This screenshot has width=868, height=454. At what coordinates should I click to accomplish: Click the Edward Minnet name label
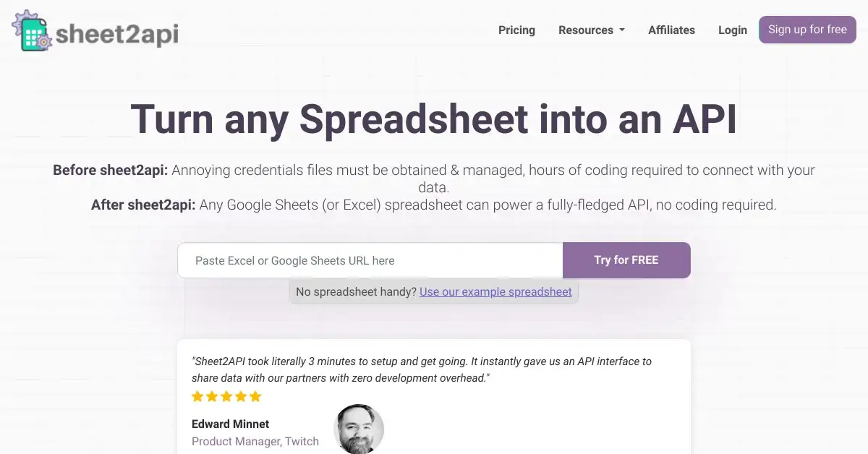click(x=230, y=424)
